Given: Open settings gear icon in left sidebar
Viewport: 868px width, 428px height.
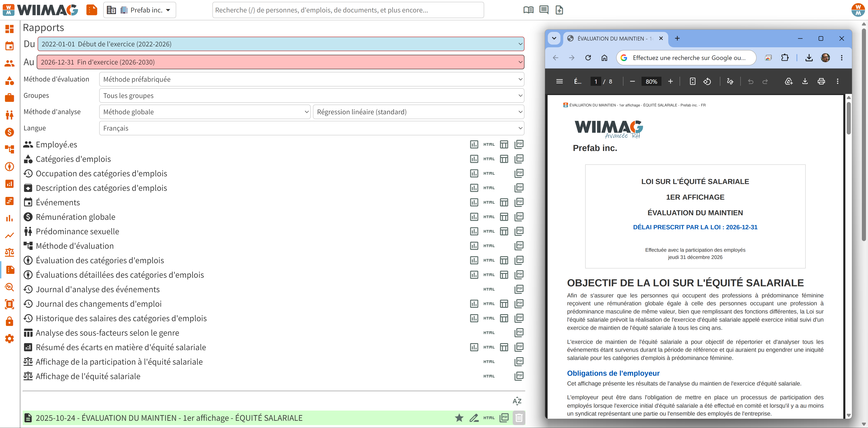Looking at the screenshot, I should [10, 339].
